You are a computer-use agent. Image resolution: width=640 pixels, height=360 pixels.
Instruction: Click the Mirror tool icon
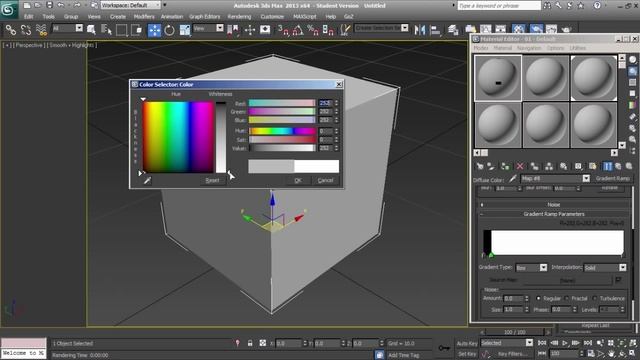[x=420, y=30]
